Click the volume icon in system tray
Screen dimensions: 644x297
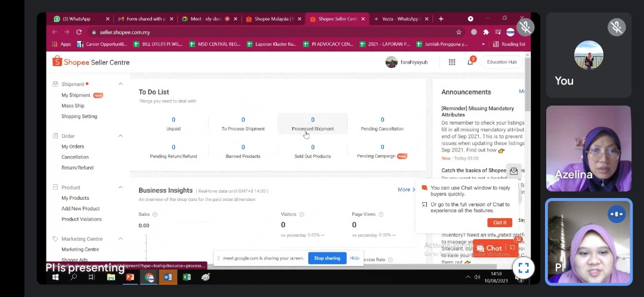click(477, 277)
